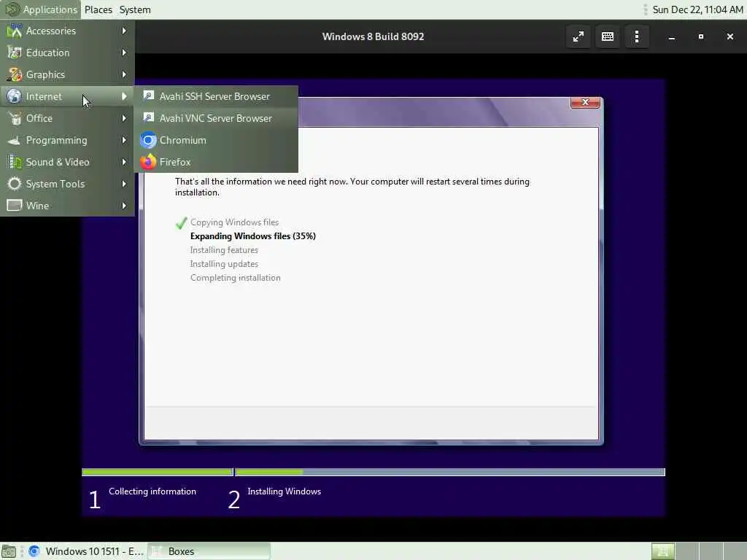The width and height of the screenshot is (747, 560).
Task: Expand the Internet submenu arrow
Action: tap(124, 97)
